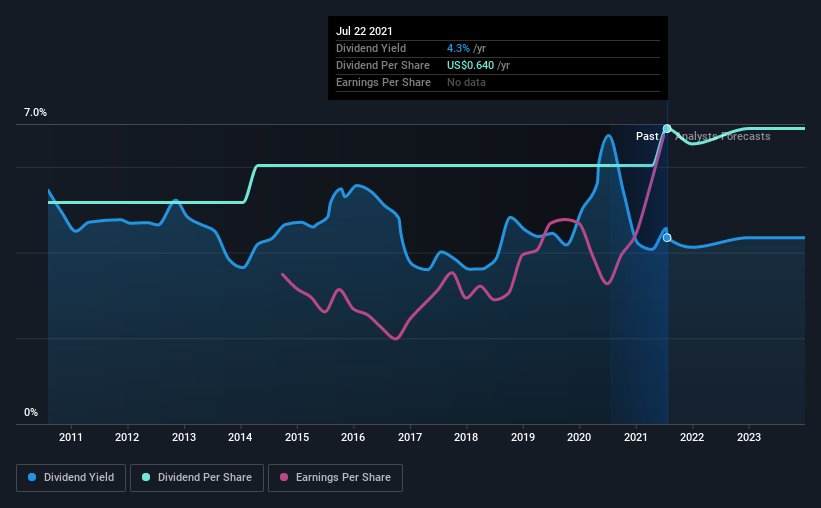Click the 2018 x-axis label
The width and height of the screenshot is (821, 508).
pyautogui.click(x=466, y=437)
